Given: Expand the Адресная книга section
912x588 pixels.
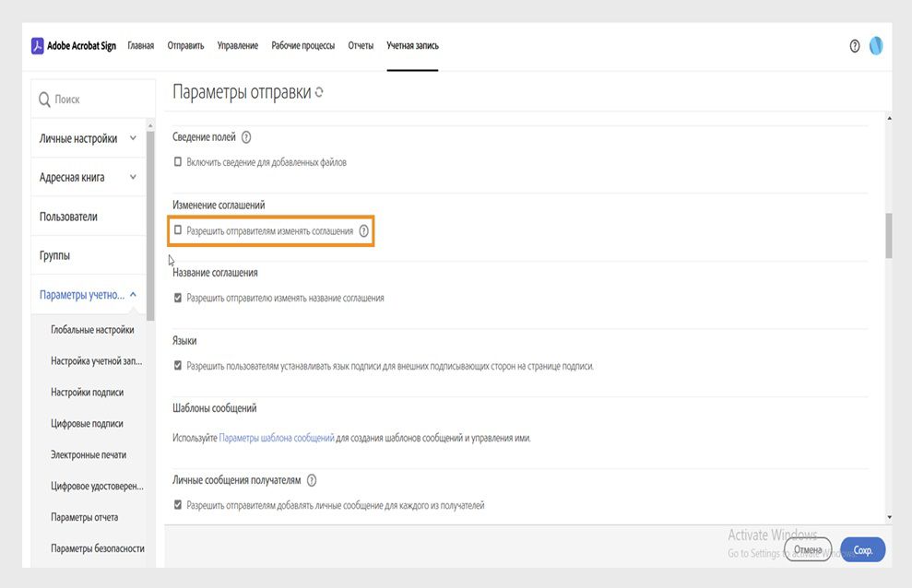Looking at the screenshot, I should click(x=133, y=177).
